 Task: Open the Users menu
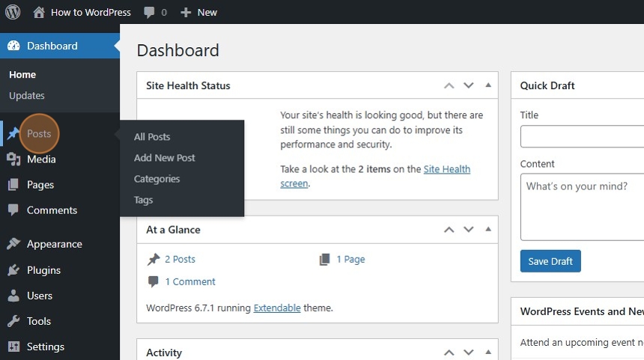pyautogui.click(x=40, y=296)
